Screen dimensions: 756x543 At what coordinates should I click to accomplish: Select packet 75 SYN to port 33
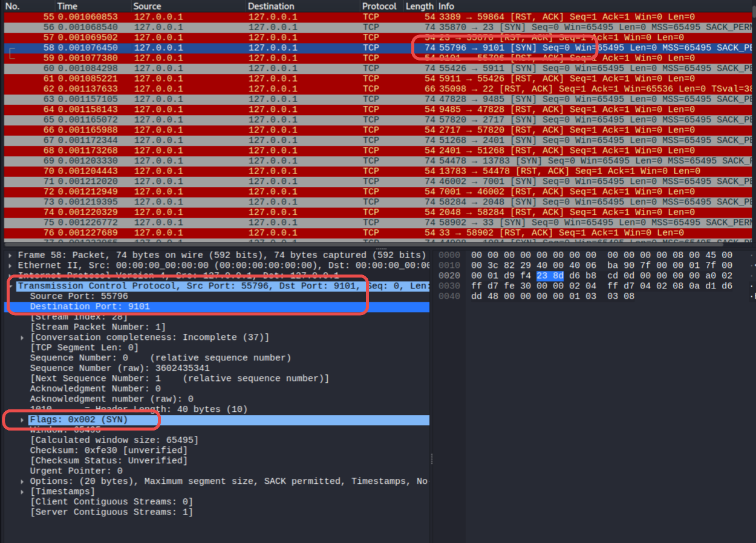pyautogui.click(x=379, y=223)
